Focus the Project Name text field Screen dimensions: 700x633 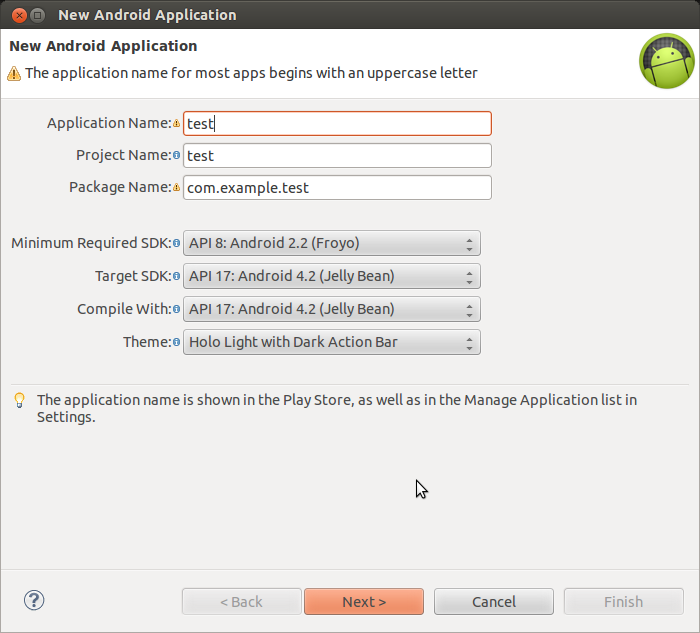(338, 156)
